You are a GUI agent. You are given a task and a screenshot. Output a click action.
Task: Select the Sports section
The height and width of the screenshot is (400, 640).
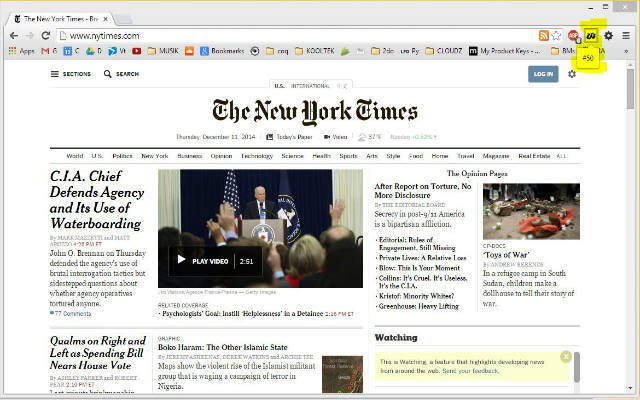(x=348, y=156)
